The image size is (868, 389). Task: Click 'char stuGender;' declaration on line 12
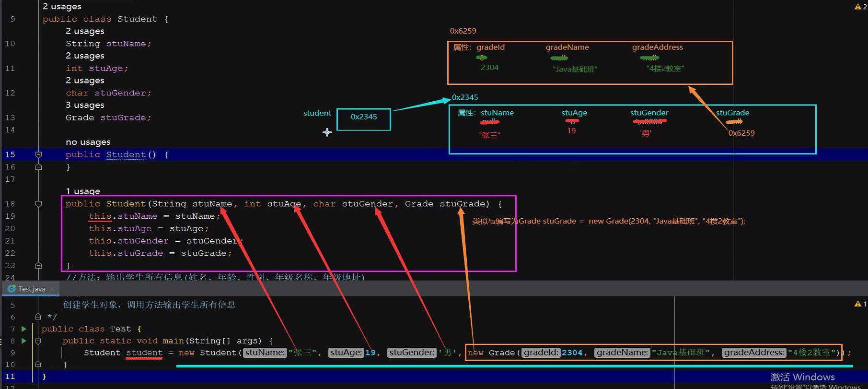click(x=108, y=93)
